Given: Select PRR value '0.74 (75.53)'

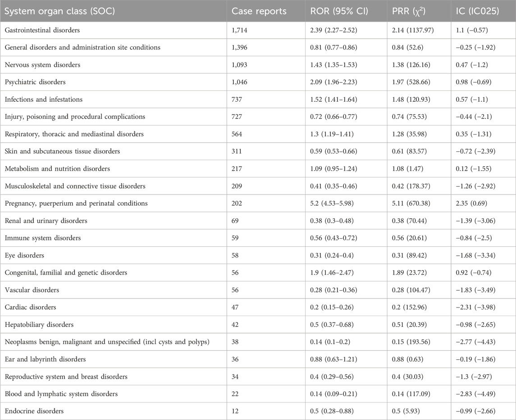Looking at the screenshot, I should (409, 117).
